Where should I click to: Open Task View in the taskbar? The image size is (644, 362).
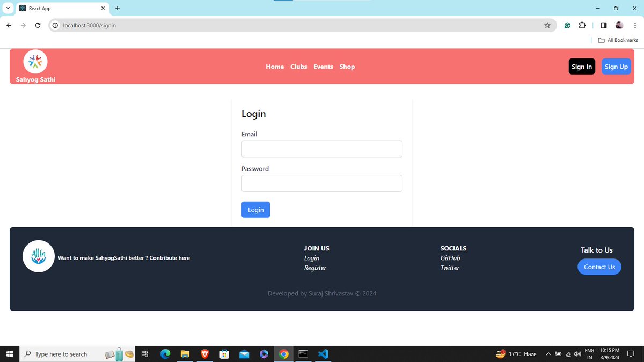[145, 354]
